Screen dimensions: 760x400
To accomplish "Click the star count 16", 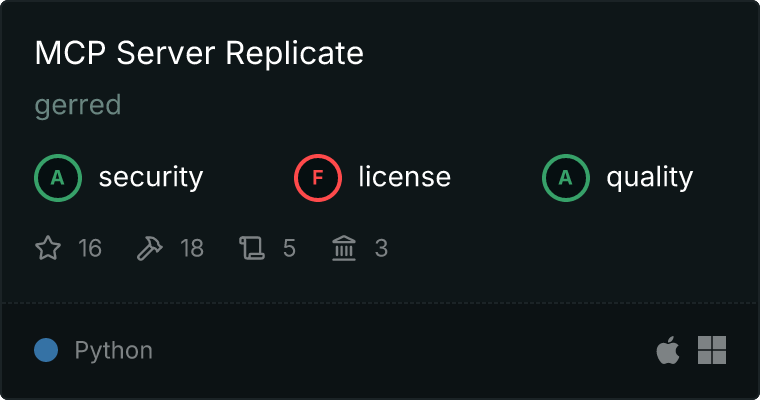I will point(90,248).
